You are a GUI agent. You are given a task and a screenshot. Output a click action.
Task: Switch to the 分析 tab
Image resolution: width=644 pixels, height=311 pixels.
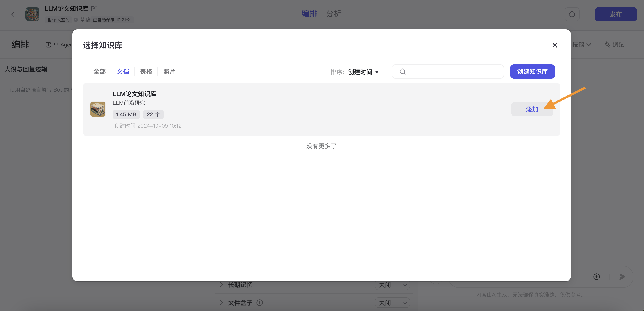[333, 14]
